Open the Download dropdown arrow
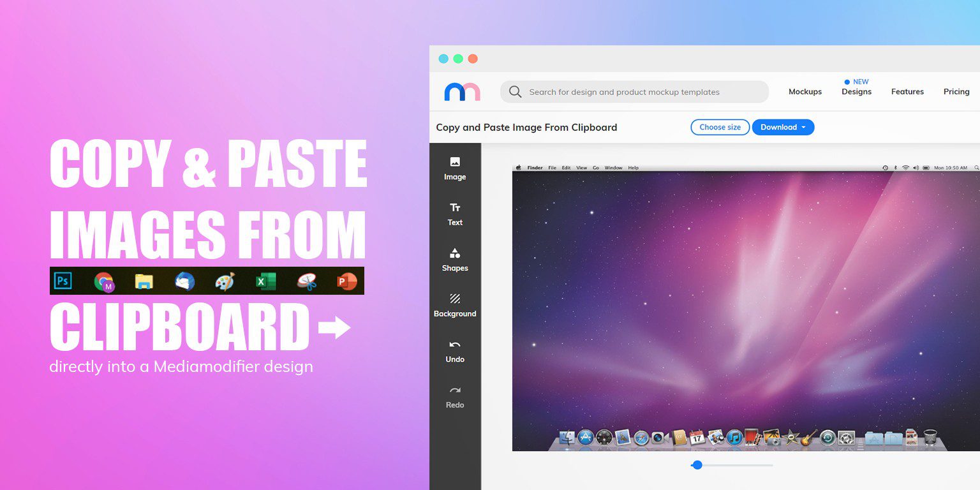Image resolution: width=980 pixels, height=490 pixels. pos(805,127)
